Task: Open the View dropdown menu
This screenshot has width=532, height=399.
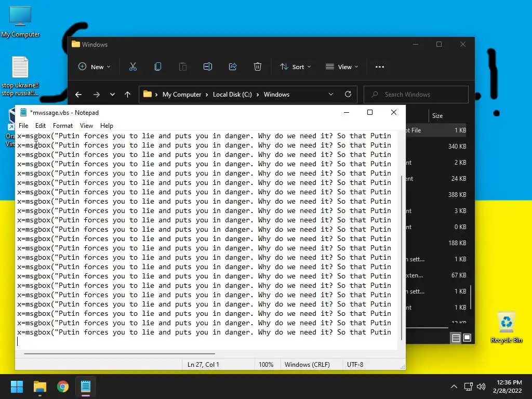Action: [342, 67]
